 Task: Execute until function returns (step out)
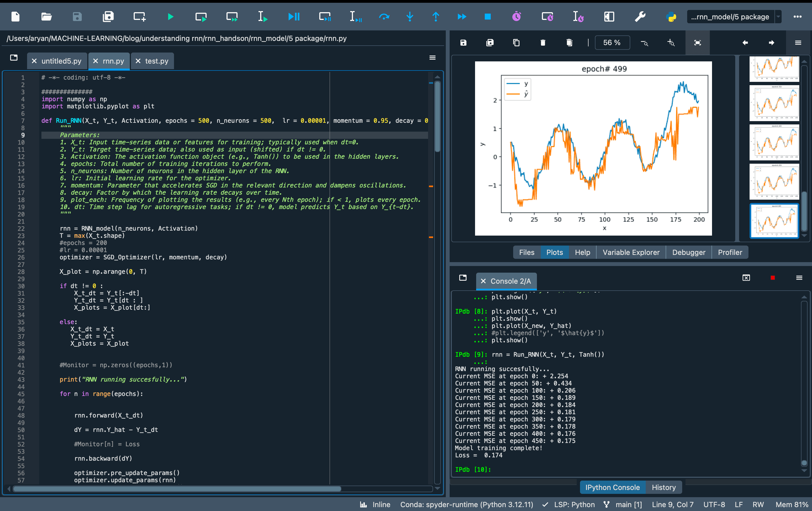tap(436, 17)
